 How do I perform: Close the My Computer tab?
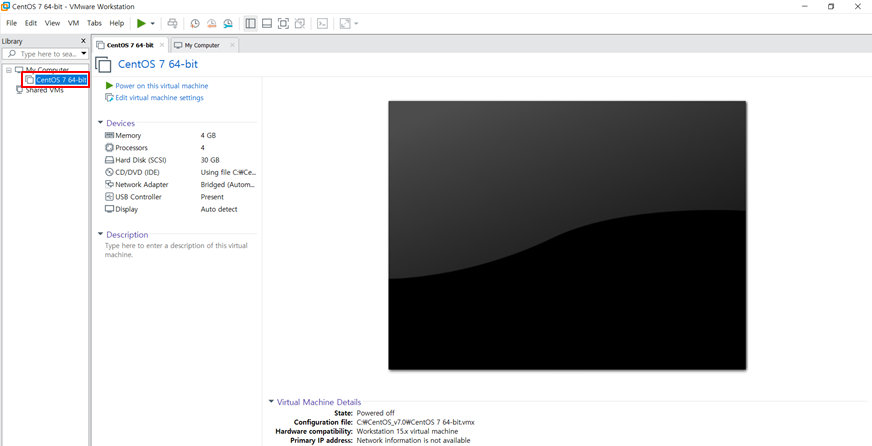tap(232, 45)
